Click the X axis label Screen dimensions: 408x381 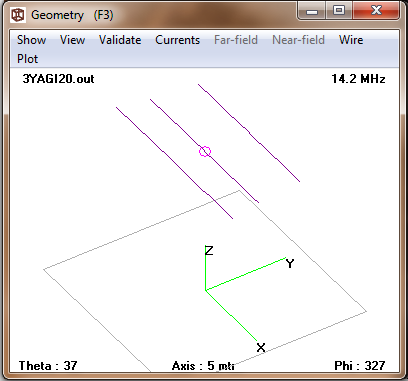point(261,348)
